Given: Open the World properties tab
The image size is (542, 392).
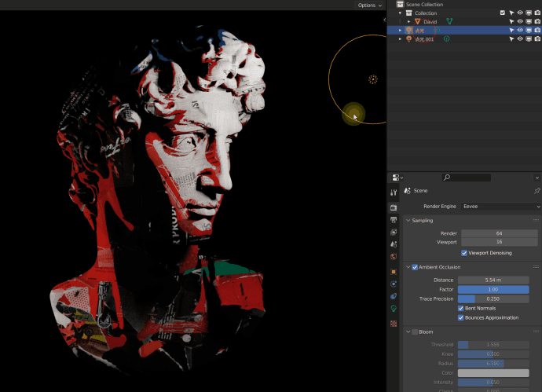Looking at the screenshot, I should pos(394,257).
